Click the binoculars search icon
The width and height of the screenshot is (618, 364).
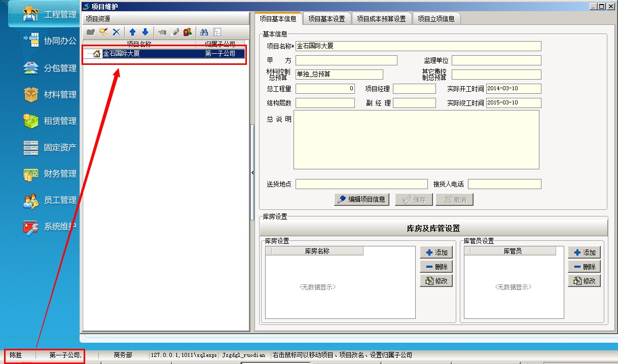pos(204,32)
